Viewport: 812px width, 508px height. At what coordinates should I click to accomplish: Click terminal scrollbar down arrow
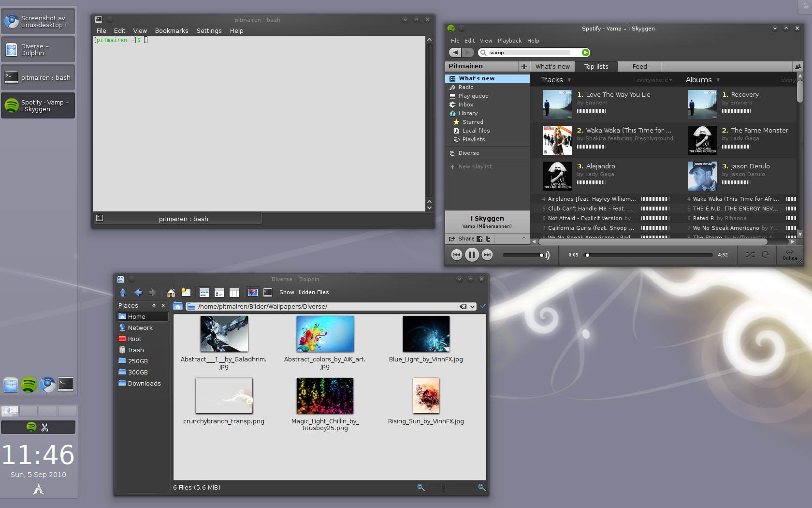tap(429, 208)
